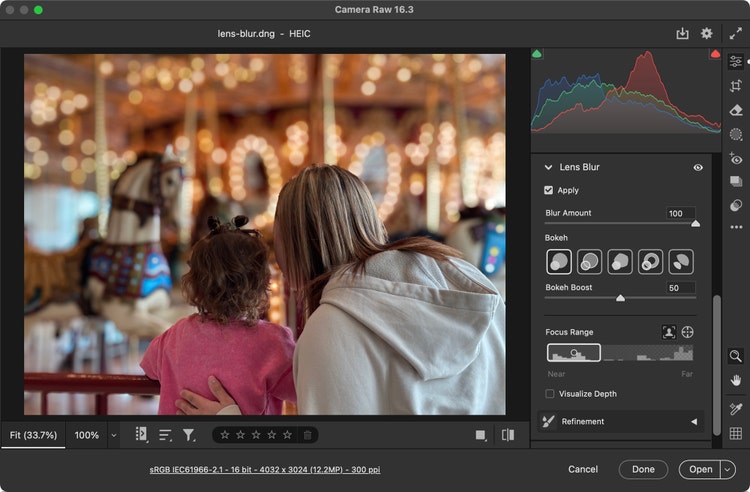Open the dropdown arrow beside Open button

pos(727,469)
